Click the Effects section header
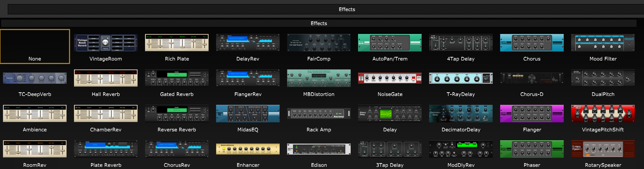The image size is (644, 169). point(319,23)
